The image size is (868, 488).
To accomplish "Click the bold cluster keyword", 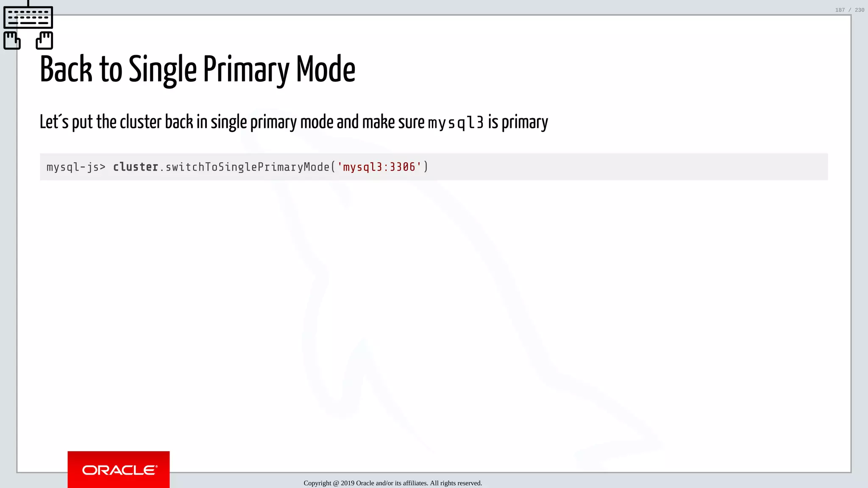I will click(x=136, y=167).
